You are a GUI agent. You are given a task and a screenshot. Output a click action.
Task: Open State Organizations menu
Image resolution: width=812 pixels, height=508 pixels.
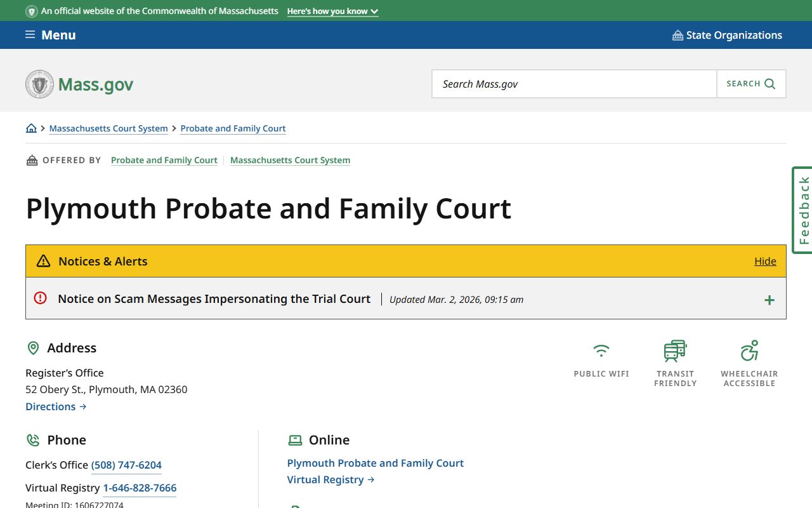[727, 35]
